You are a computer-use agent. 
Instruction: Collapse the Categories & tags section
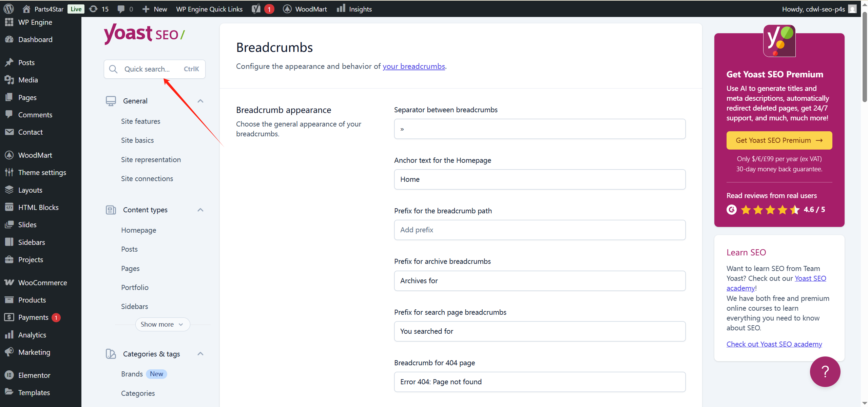point(200,354)
